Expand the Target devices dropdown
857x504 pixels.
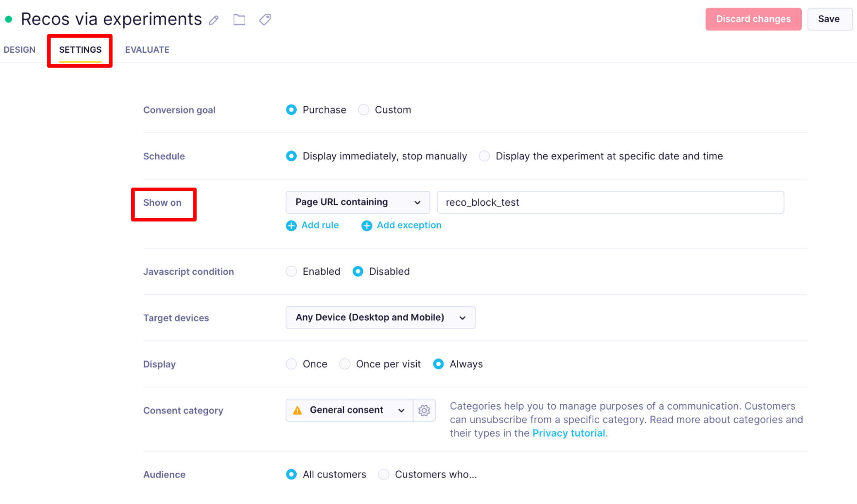pos(380,318)
